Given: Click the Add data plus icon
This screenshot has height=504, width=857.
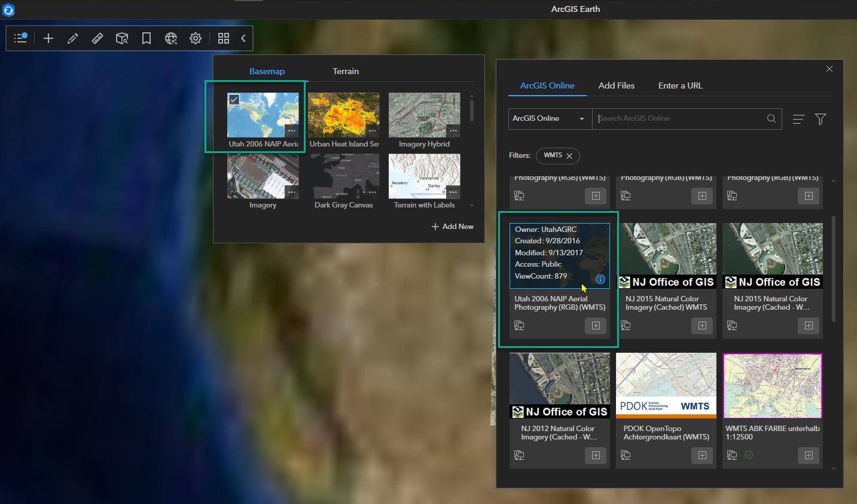Looking at the screenshot, I should (48, 38).
